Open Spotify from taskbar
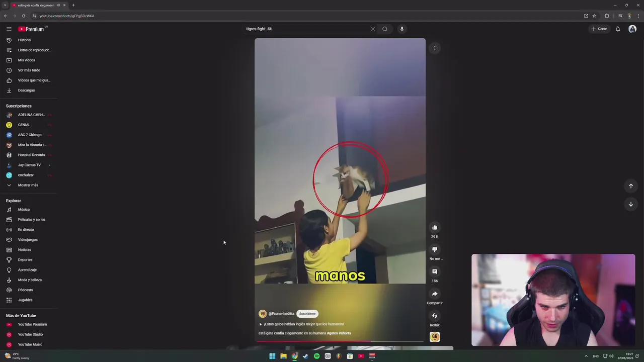This screenshot has height=362, width=644. tap(316, 356)
